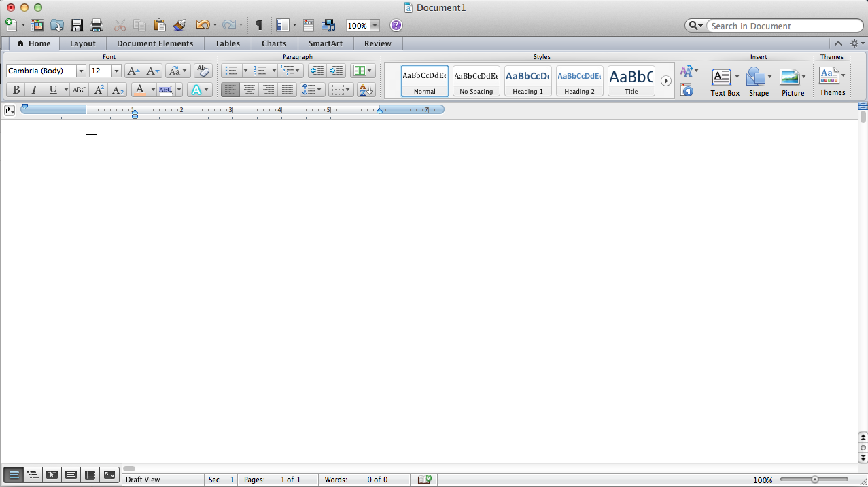Screen dimensions: 868x487
Task: Switch to the Layout tab
Action: pyautogui.click(x=83, y=43)
